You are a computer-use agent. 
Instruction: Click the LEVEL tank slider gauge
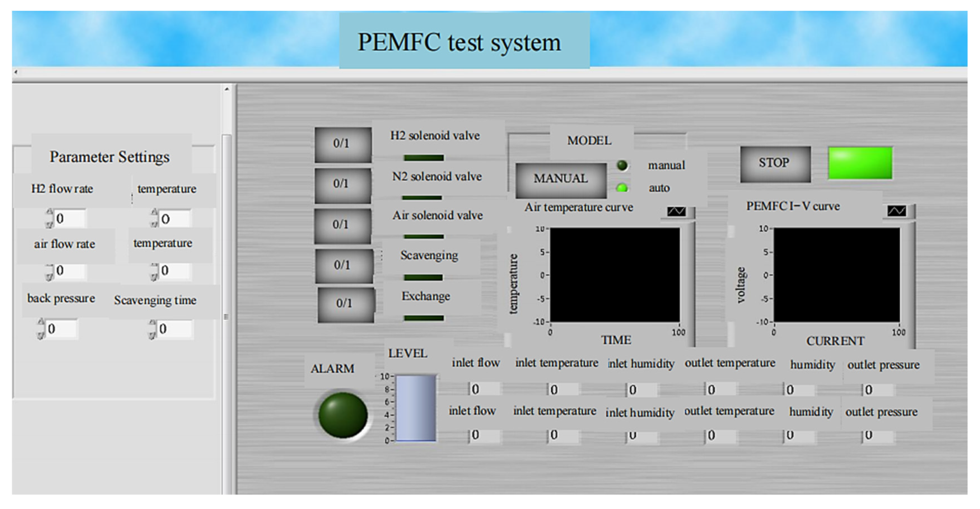click(416, 408)
